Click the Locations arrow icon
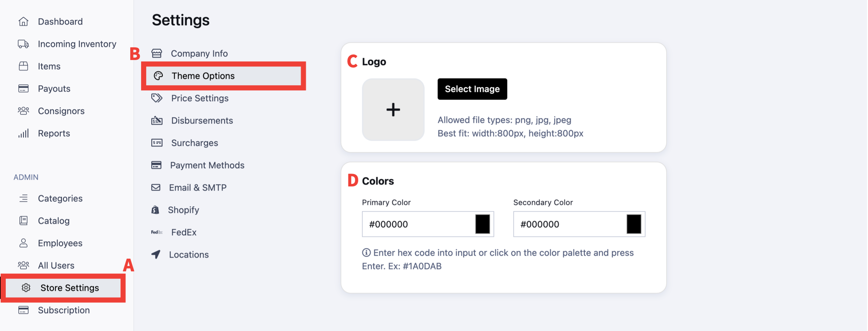This screenshot has height=331, width=868. click(156, 254)
